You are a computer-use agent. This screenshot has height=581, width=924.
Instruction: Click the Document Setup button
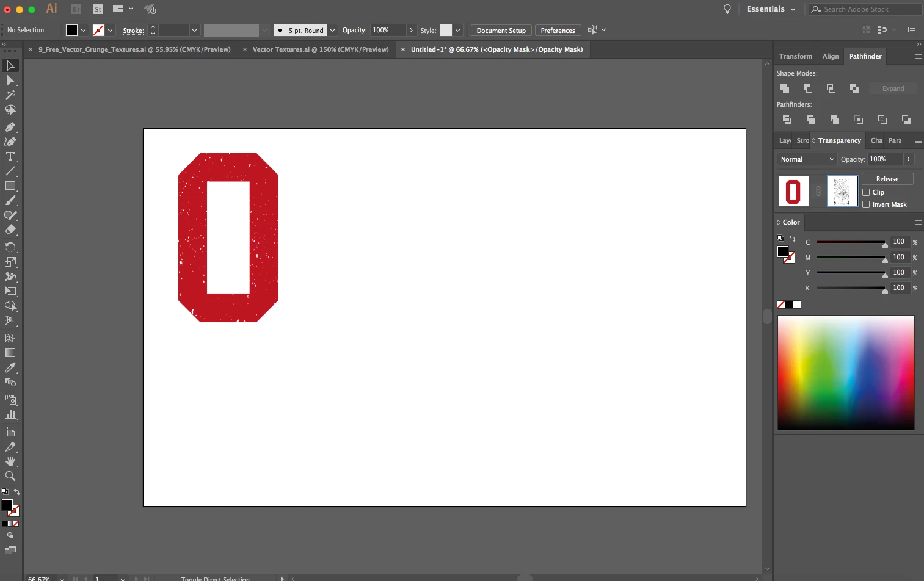coord(501,31)
